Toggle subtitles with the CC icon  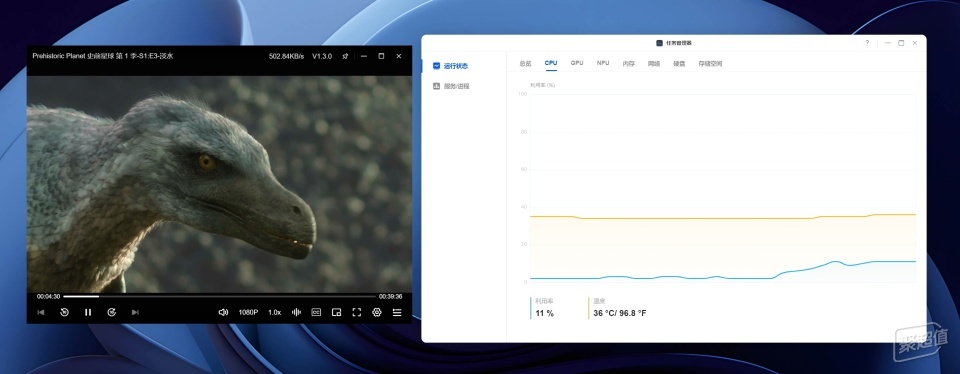tap(316, 312)
